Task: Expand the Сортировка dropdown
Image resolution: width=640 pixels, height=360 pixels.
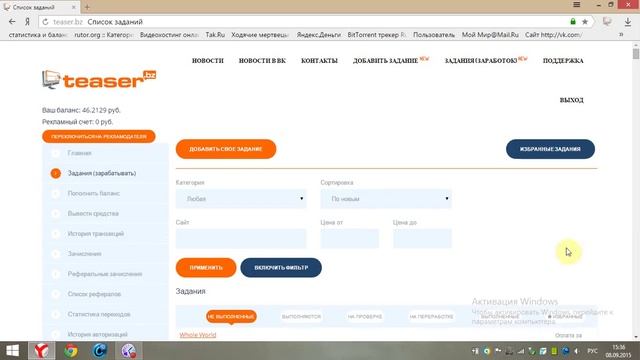Action: coord(386,199)
